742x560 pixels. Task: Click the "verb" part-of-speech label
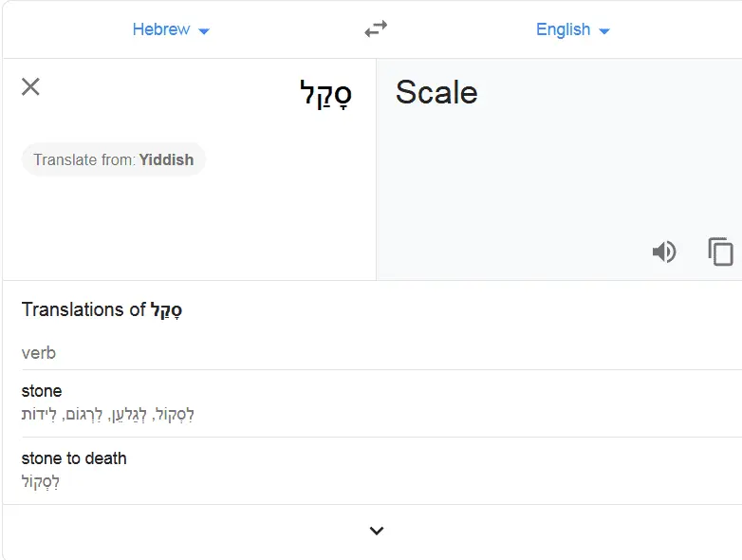pyautogui.click(x=39, y=353)
